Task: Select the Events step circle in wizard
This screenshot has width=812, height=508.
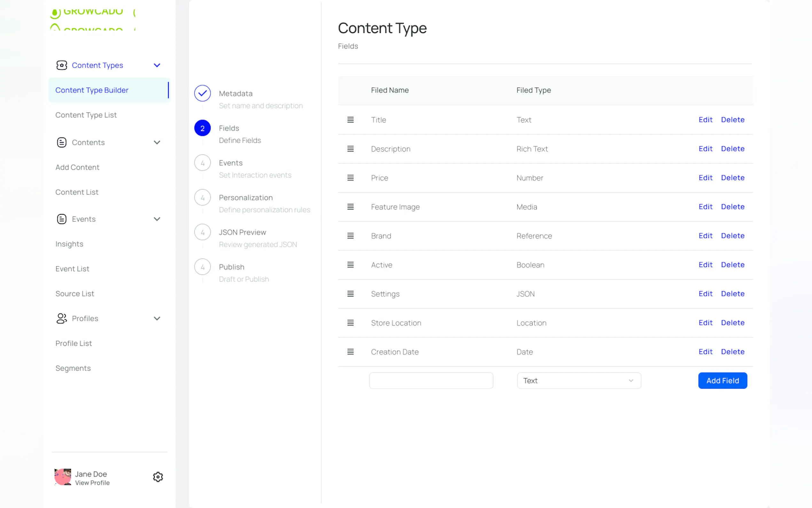Action: [202, 163]
